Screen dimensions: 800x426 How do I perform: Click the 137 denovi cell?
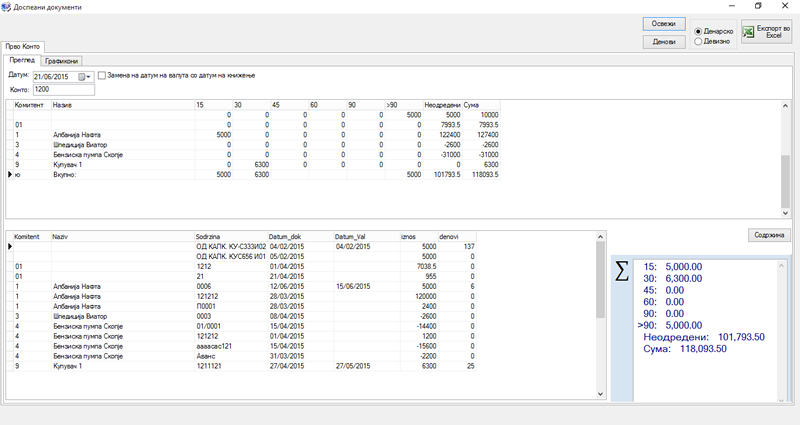pos(457,246)
